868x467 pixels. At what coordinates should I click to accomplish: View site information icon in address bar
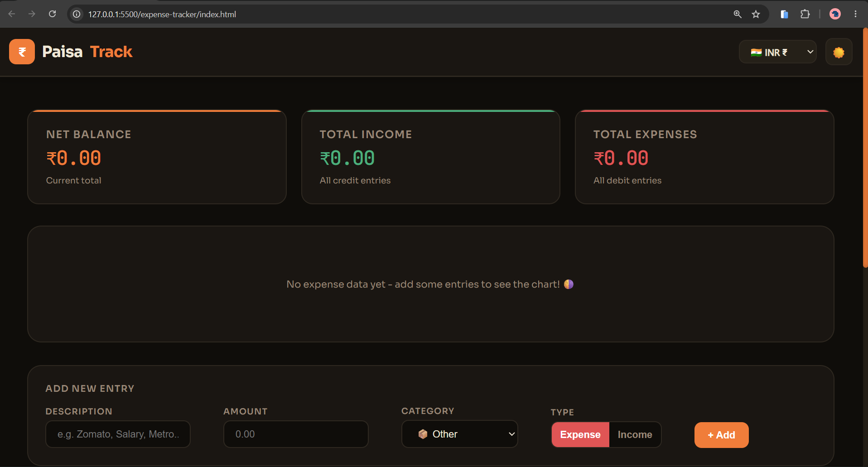77,14
